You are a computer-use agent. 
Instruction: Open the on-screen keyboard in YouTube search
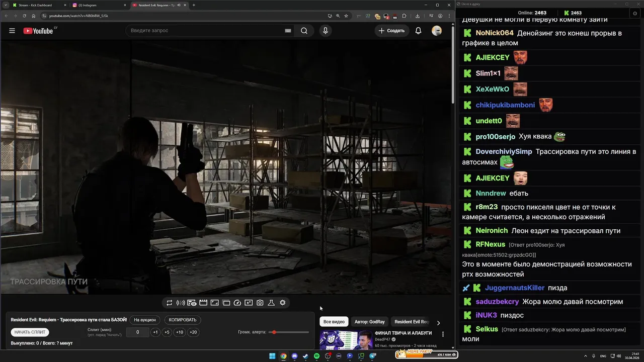point(288,31)
